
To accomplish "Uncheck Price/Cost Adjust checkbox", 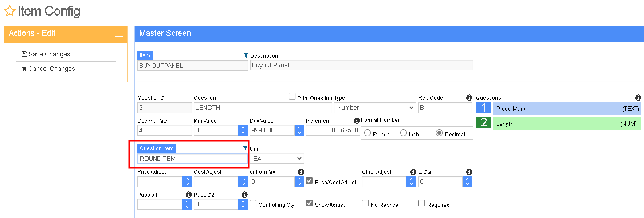I will coord(310,181).
